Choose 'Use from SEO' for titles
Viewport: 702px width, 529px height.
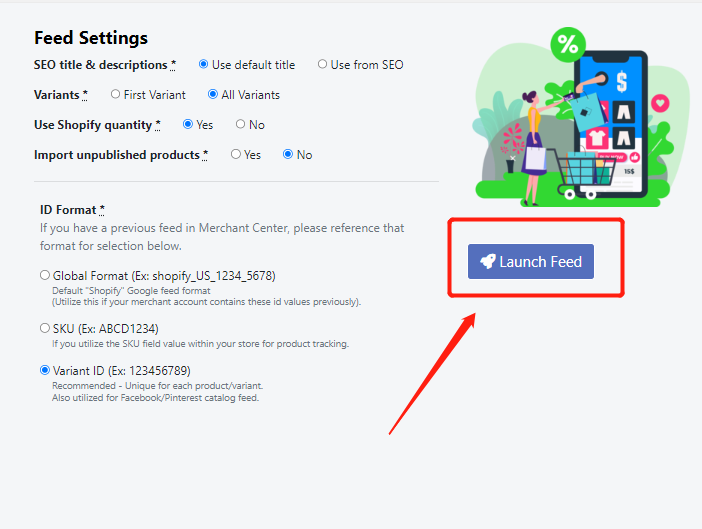coord(322,65)
